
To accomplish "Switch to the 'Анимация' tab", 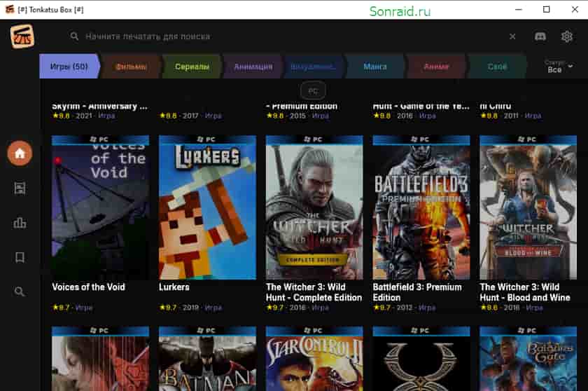I will click(x=253, y=67).
